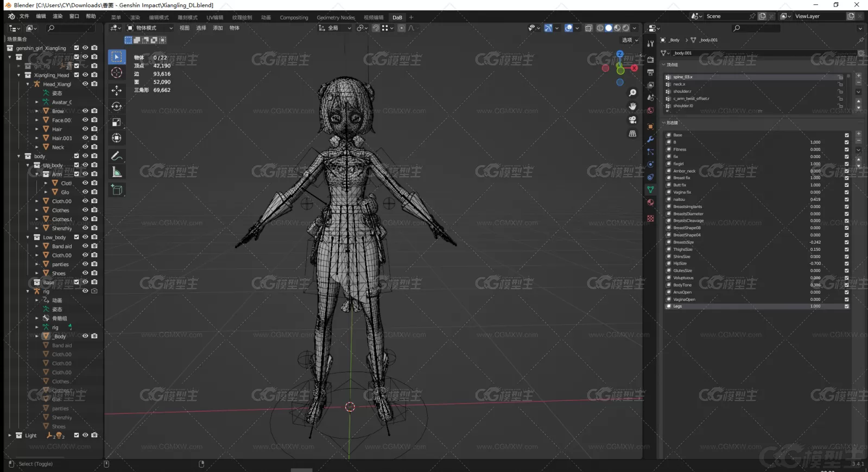Activate the Transform tool
Screen dimensions: 868x472
[117, 138]
